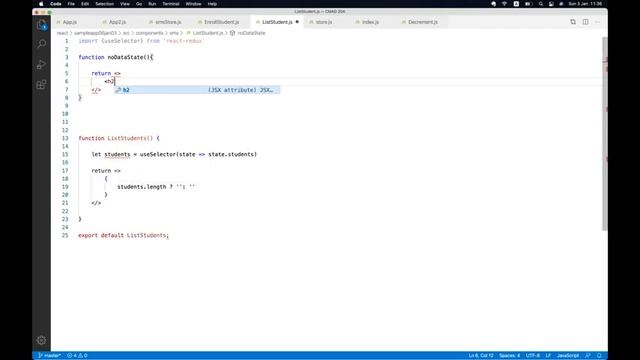Open the Code application menu
Screen dimensions: 640x360
pos(56,4)
